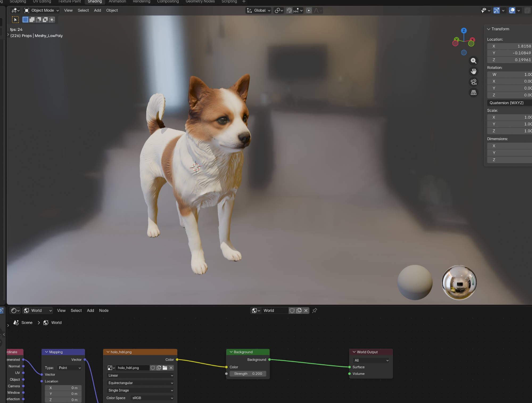Click Mapping Location Y 0 m field

[63, 394]
